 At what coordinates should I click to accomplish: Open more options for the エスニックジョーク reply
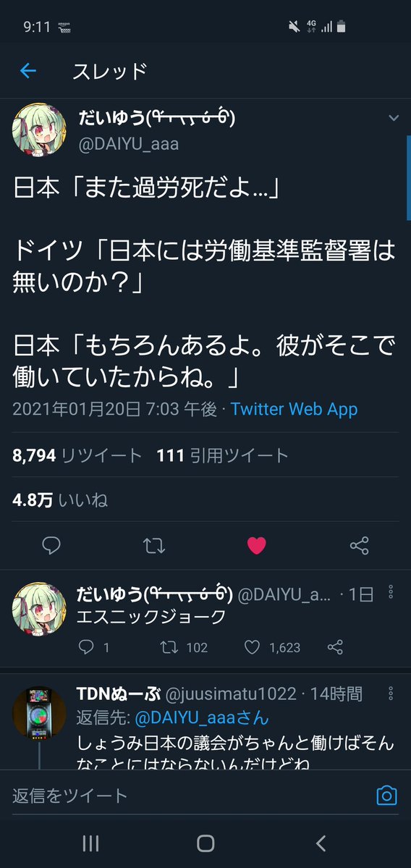(391, 591)
